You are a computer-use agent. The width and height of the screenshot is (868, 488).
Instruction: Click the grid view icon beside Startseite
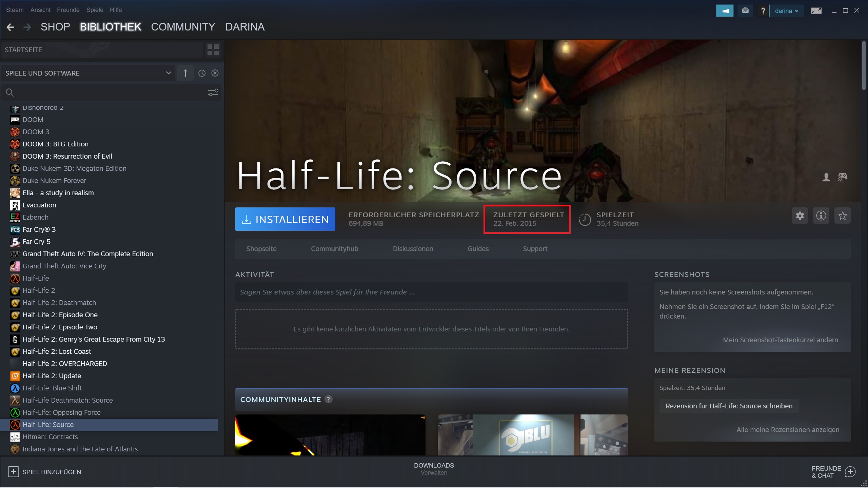(x=213, y=50)
